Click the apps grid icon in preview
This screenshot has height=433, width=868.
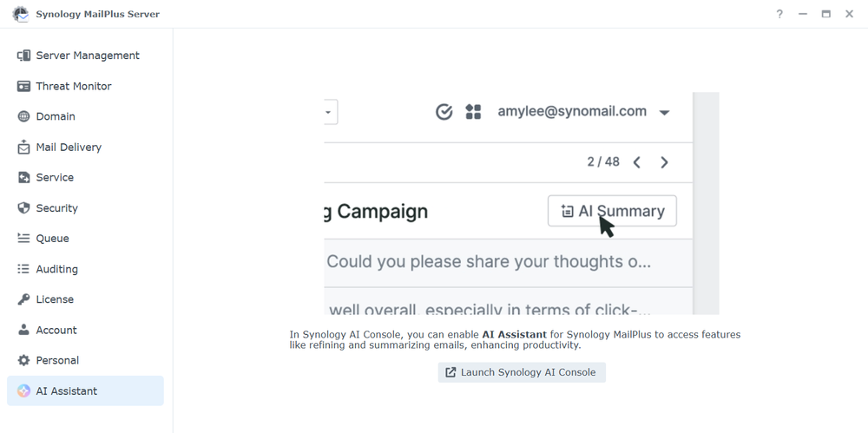click(473, 112)
